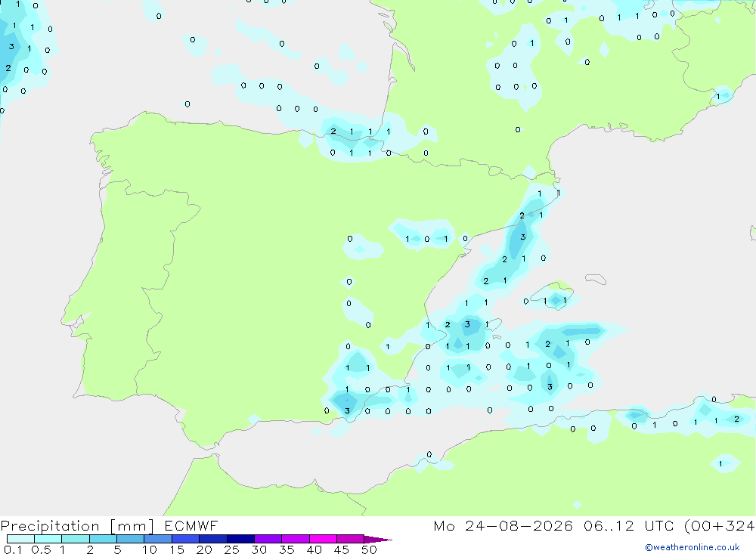Select the 5–10 mm legend color swatch
Screen dimensions: 756x554
coord(130,539)
